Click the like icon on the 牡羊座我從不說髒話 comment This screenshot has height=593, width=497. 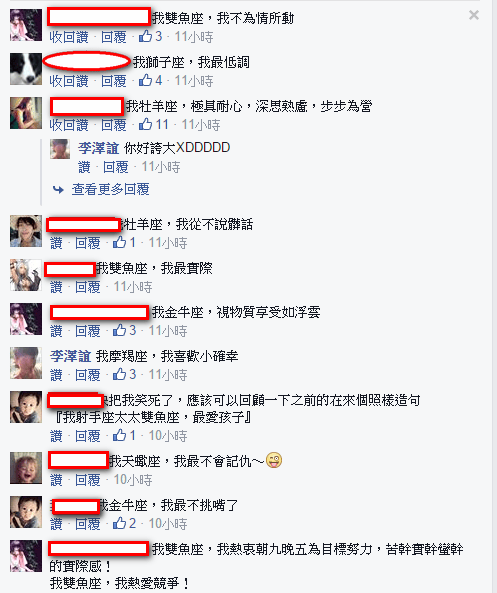click(120, 242)
